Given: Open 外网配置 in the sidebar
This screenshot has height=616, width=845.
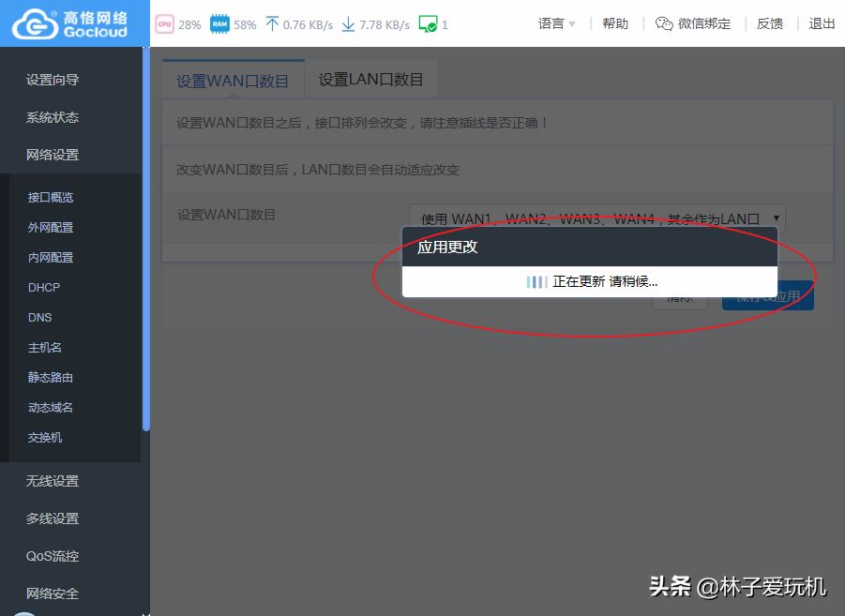Looking at the screenshot, I should click(51, 227).
